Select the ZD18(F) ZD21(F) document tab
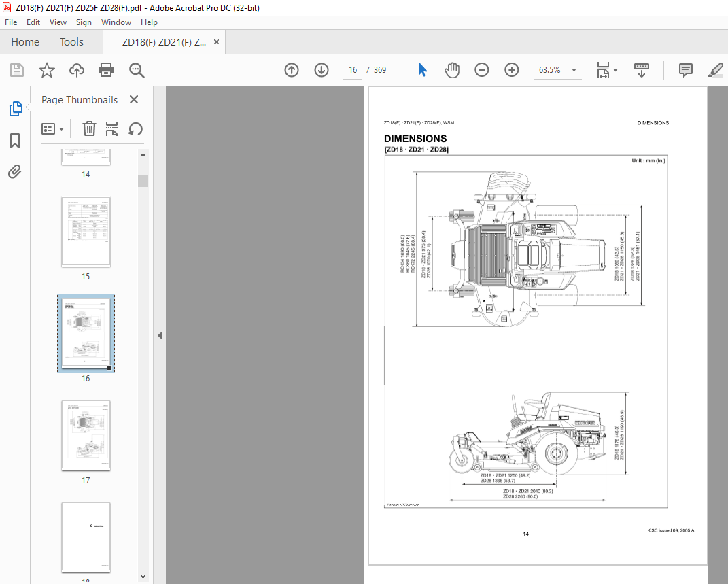The width and height of the screenshot is (728, 584). pyautogui.click(x=164, y=41)
